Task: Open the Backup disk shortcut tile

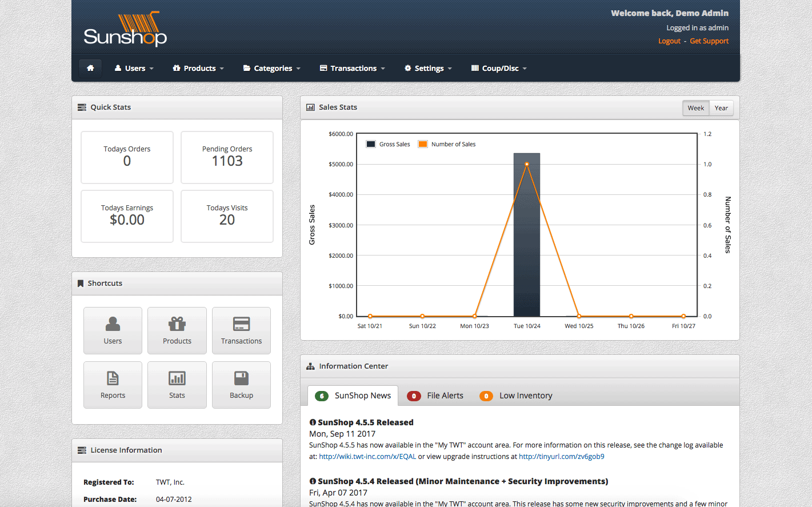Action: pyautogui.click(x=241, y=385)
